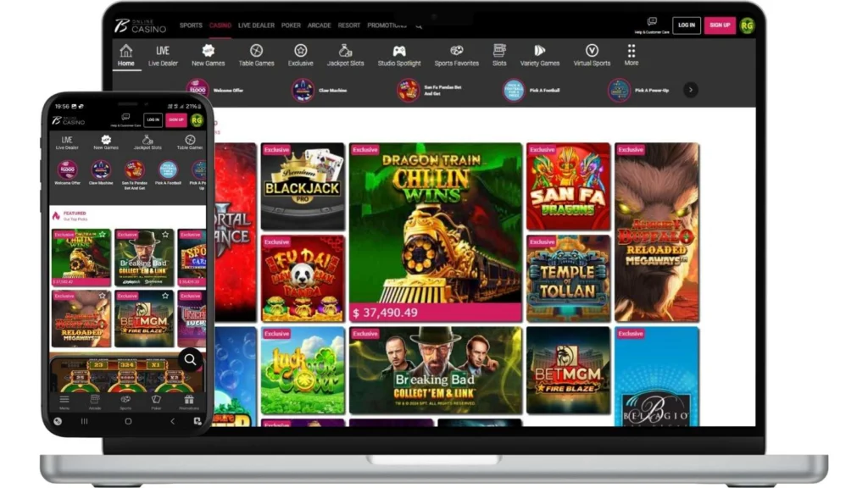Open Home category on laptop site
The width and height of the screenshot is (868, 488).
tap(125, 55)
